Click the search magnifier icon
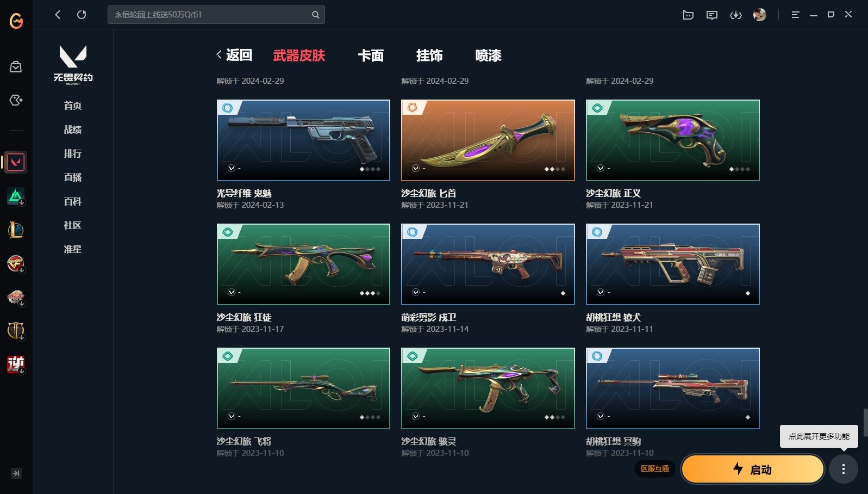 click(315, 15)
